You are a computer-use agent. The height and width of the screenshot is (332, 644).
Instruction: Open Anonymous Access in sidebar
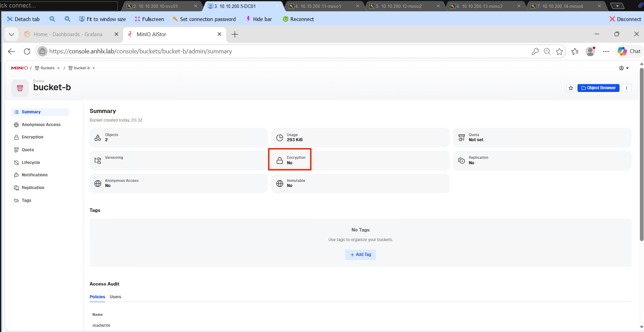(x=37, y=125)
